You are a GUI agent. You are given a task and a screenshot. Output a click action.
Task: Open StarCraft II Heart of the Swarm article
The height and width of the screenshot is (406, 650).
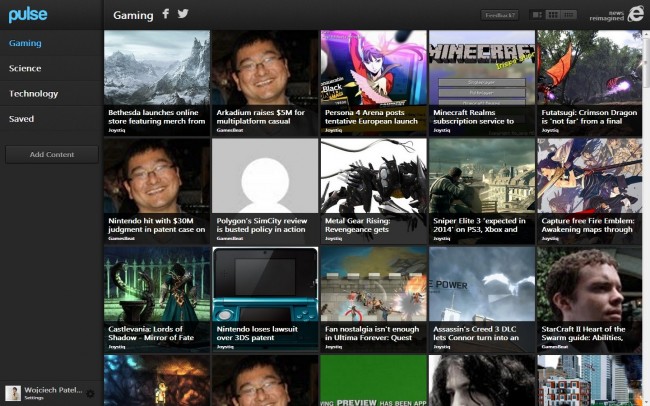tap(589, 299)
